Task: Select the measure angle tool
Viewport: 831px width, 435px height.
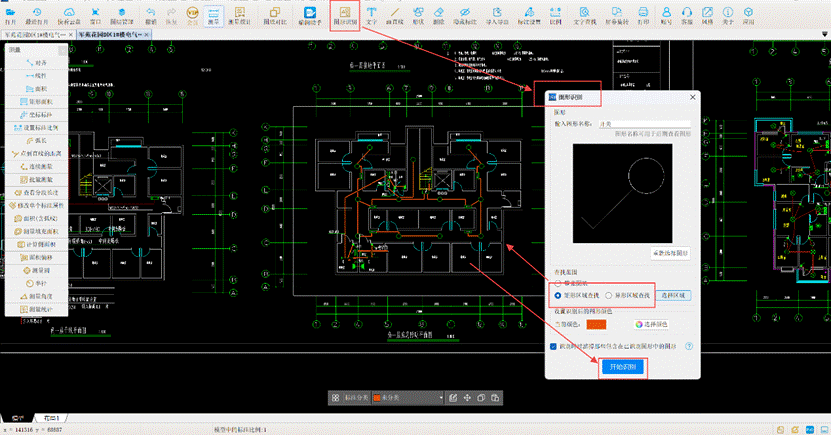Action: point(36,296)
